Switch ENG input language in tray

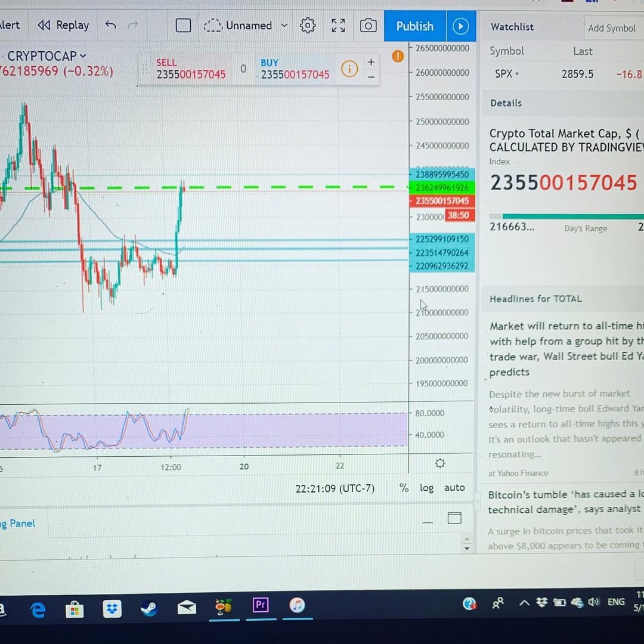click(x=616, y=602)
